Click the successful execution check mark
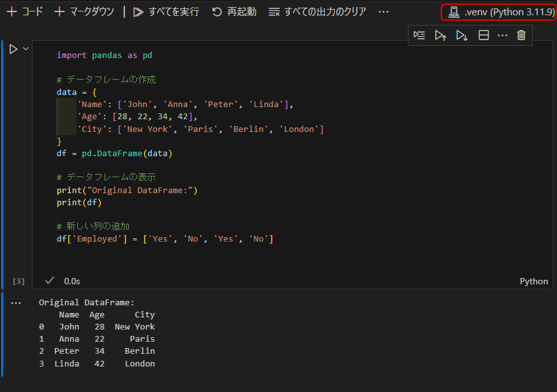The width and height of the screenshot is (557, 392). tap(50, 280)
